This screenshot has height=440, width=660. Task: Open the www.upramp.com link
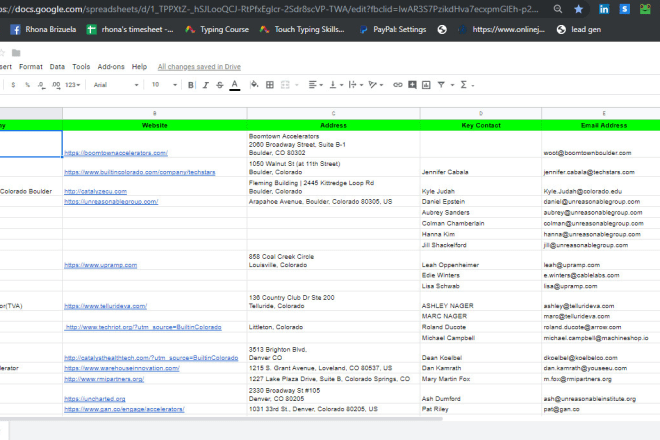click(x=101, y=265)
